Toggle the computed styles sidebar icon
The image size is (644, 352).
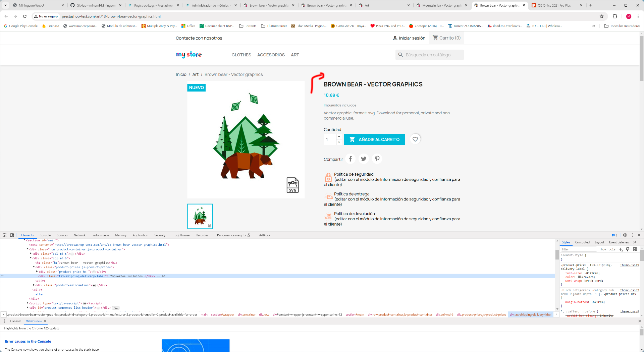635,249
